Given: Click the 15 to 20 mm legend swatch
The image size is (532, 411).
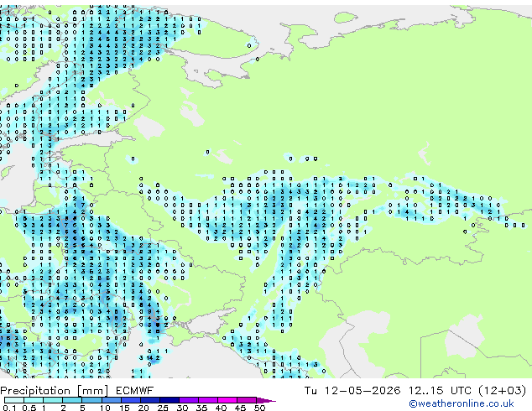Looking at the screenshot, I should pos(130,400).
